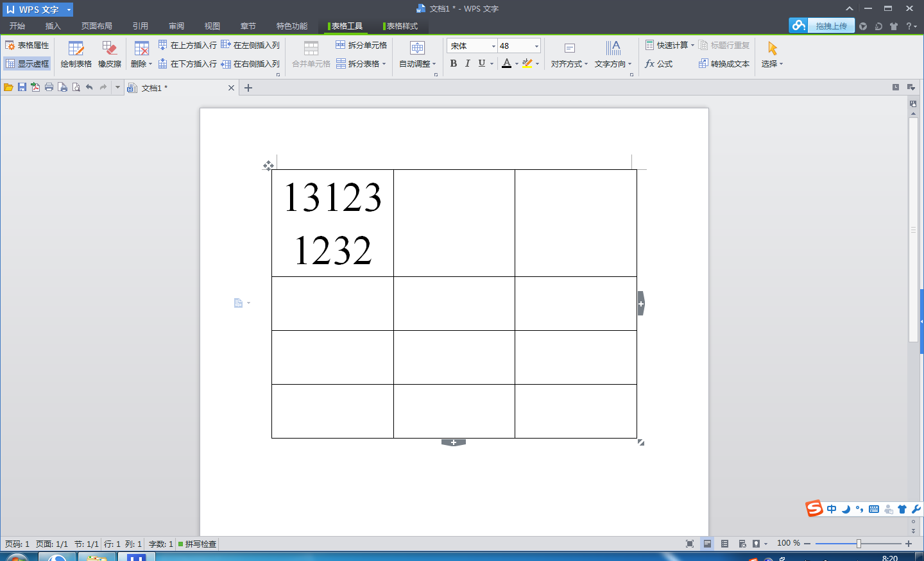Click the zoom out minus button
This screenshot has width=924, height=561.
point(807,544)
